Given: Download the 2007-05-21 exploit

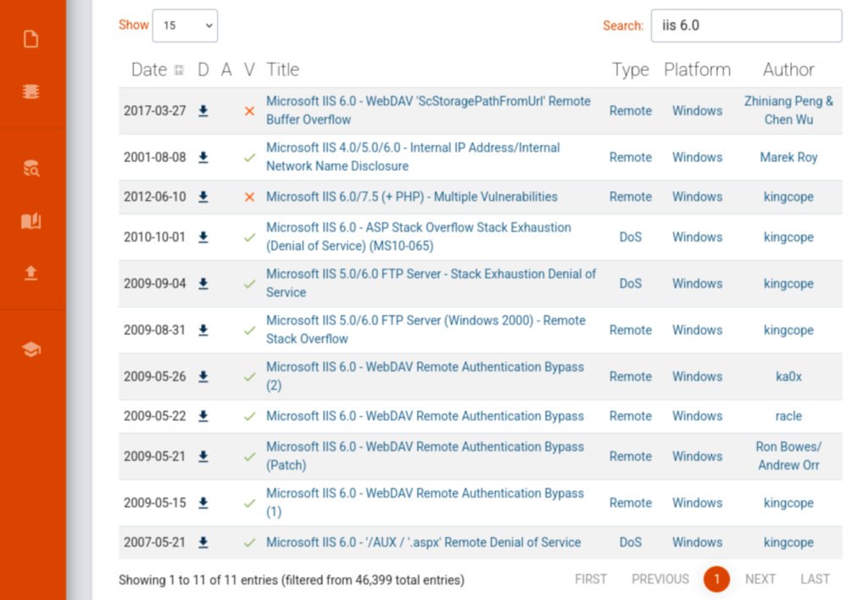Looking at the screenshot, I should click(x=203, y=542).
